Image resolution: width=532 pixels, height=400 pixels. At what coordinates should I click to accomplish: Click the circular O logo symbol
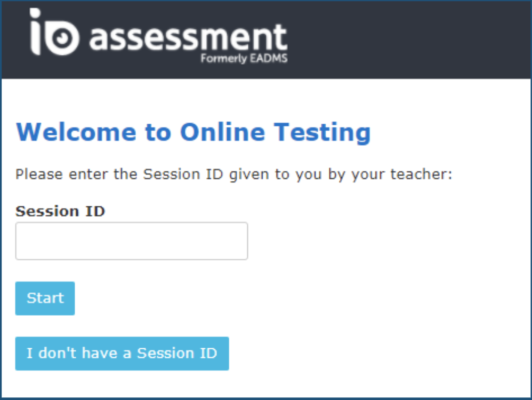[x=62, y=37]
